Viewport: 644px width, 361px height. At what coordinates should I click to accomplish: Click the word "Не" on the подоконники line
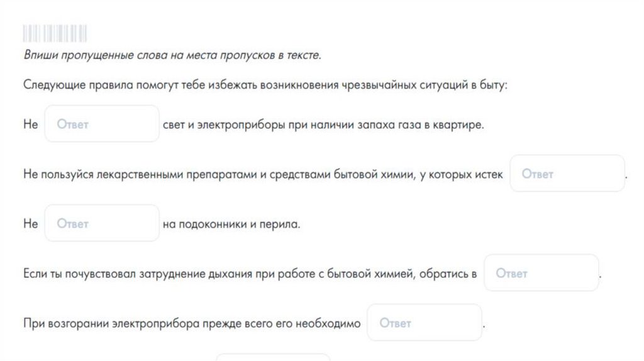30,224
